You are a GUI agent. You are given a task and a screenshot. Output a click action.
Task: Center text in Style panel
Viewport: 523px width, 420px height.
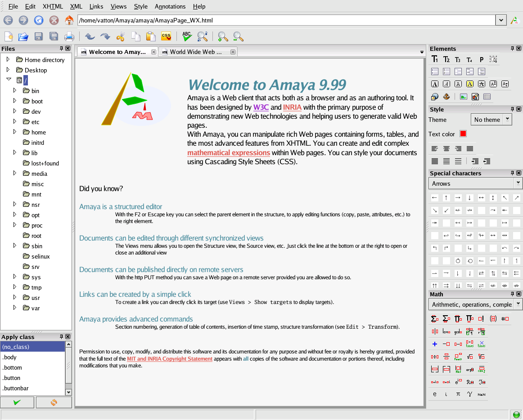(x=446, y=149)
